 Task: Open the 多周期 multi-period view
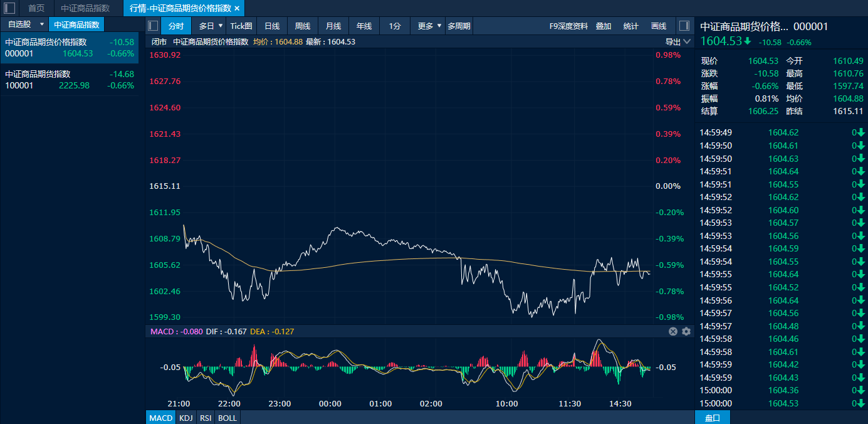click(x=459, y=26)
